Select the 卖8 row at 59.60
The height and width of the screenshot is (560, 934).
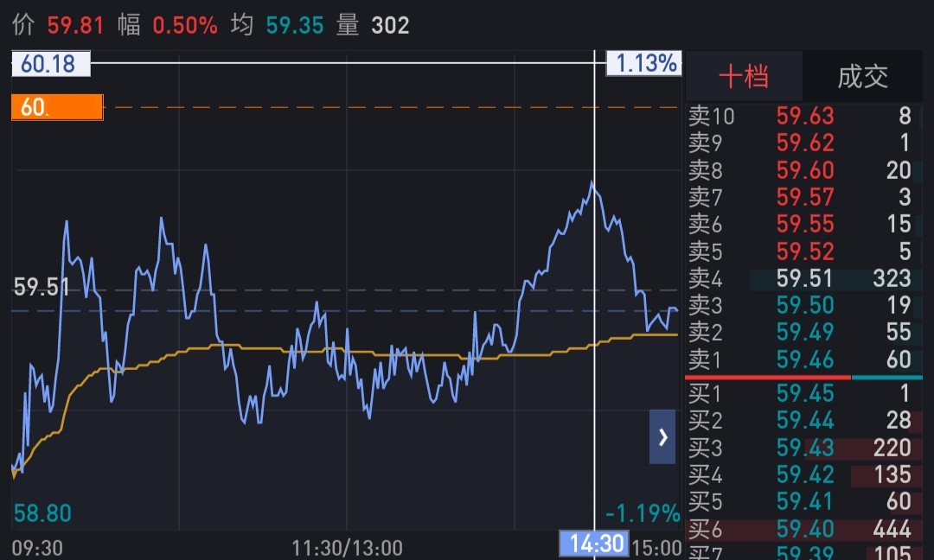pos(803,170)
